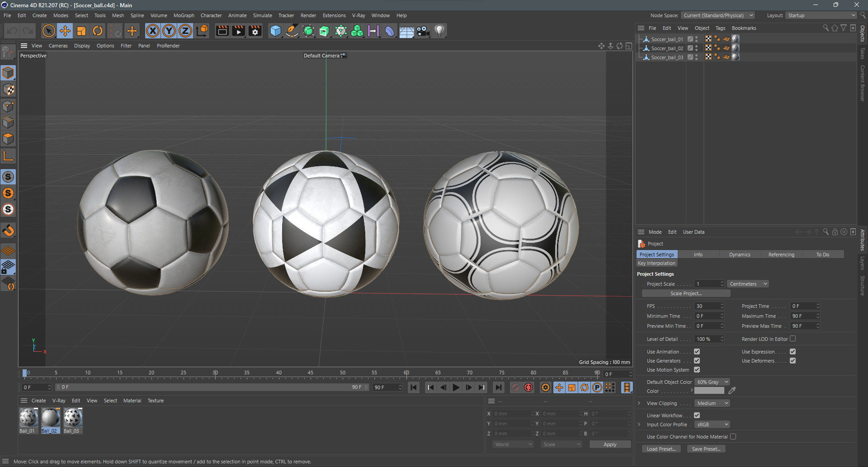Screen dimensions: 868x467
Task: Click the Save Preset... button
Action: 706,449
